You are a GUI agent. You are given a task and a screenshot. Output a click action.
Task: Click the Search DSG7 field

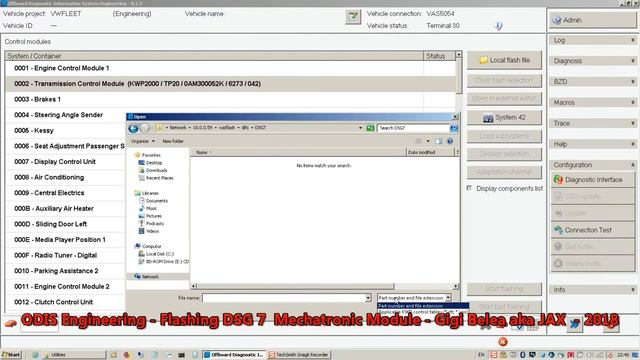pyautogui.click(x=413, y=128)
